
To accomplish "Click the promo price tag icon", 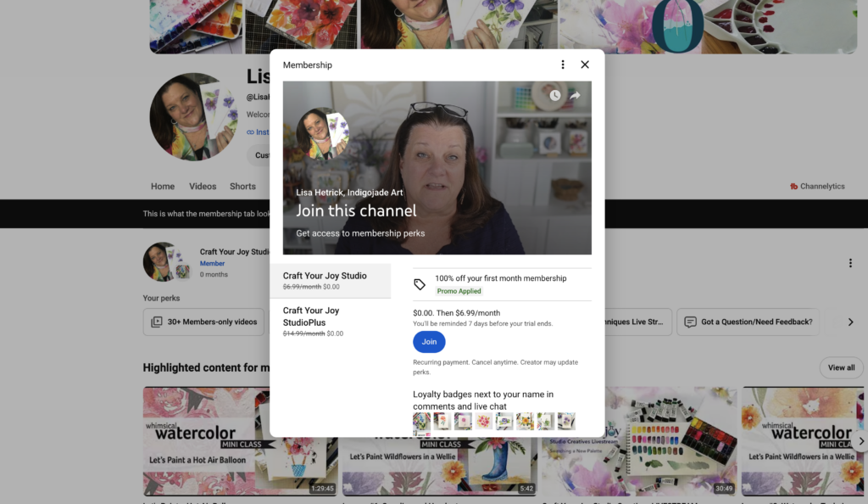I will (x=420, y=284).
